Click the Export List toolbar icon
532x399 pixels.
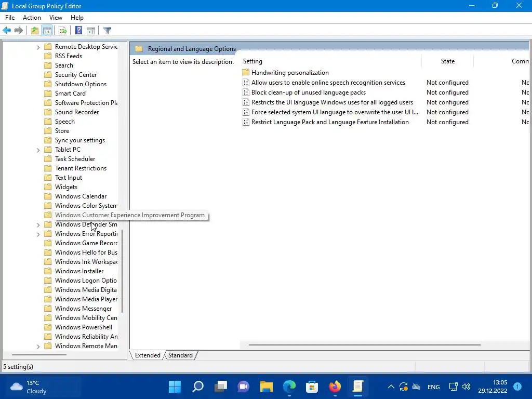(62, 31)
